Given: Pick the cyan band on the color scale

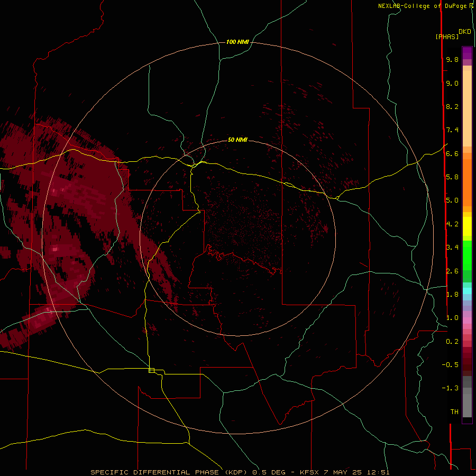Looking at the screenshot, I should 467,291.
